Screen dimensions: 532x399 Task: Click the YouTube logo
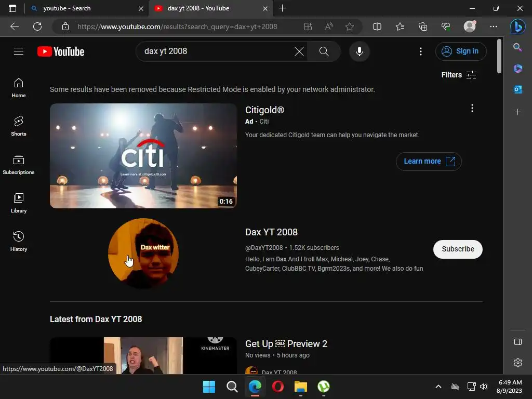click(61, 51)
